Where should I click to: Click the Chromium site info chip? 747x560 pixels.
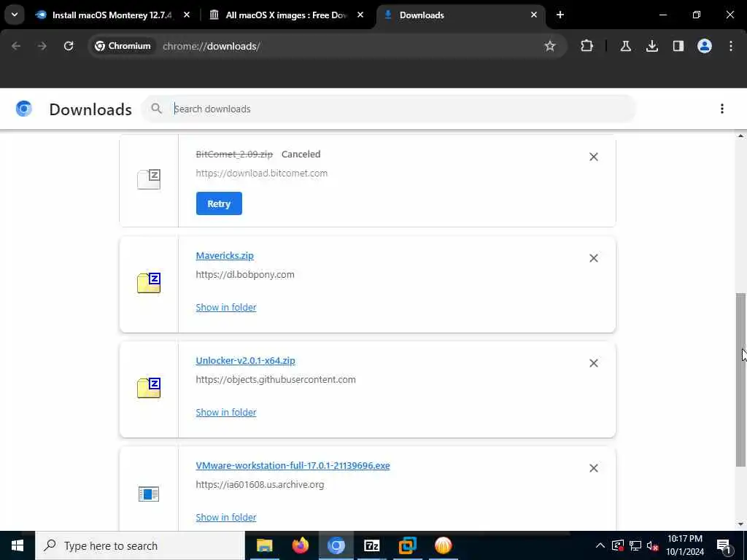click(123, 46)
